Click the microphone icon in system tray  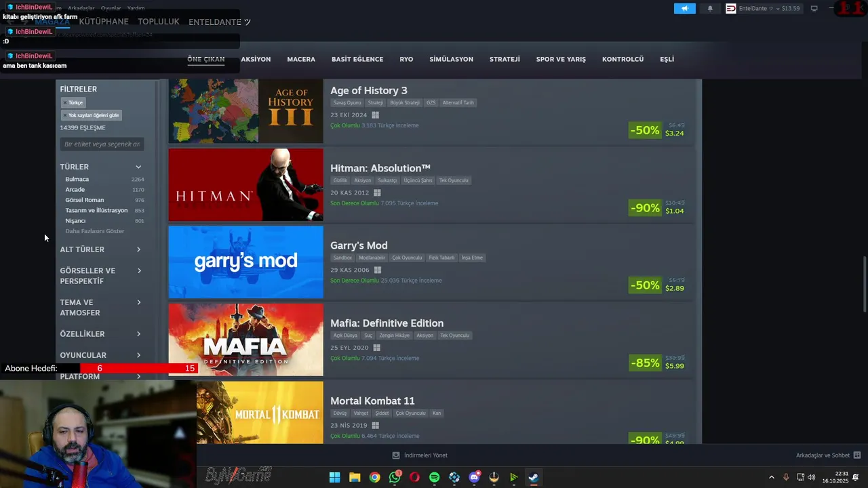coord(786,477)
